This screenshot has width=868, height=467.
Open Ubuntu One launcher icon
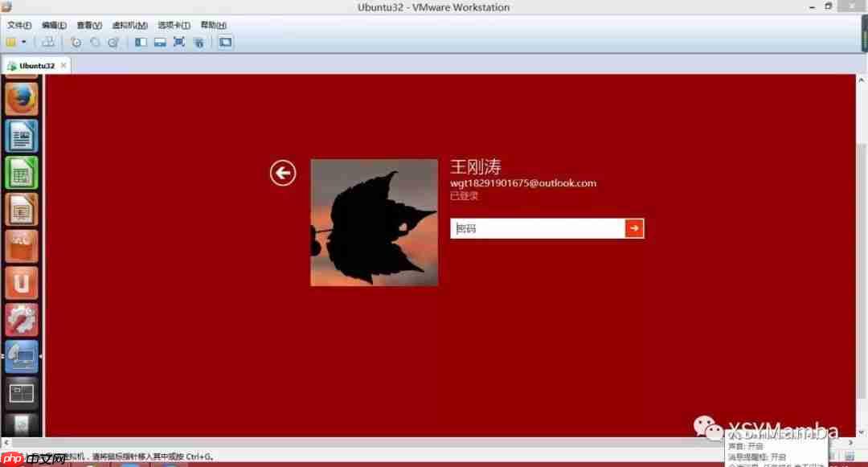(22, 283)
